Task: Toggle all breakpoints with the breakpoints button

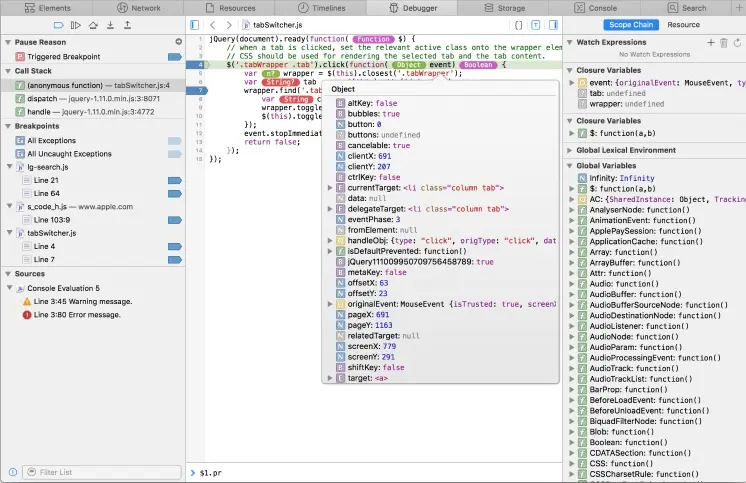Action: (59, 25)
